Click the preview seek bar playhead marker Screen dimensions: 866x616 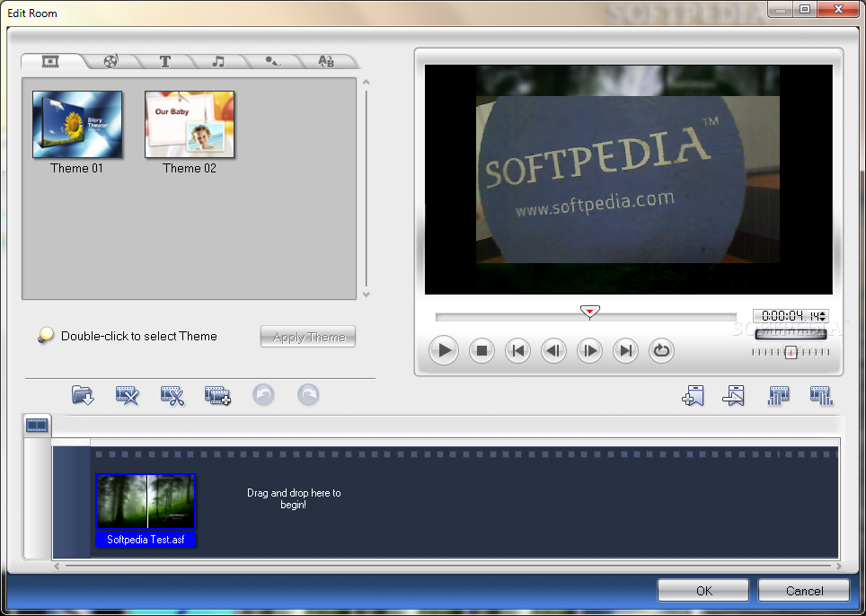pyautogui.click(x=590, y=312)
